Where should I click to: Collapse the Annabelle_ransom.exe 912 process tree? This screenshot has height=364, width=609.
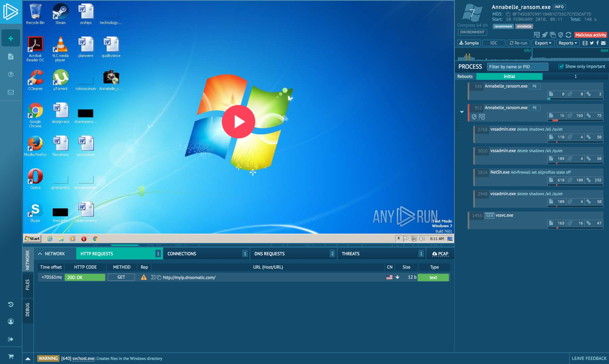point(462,112)
